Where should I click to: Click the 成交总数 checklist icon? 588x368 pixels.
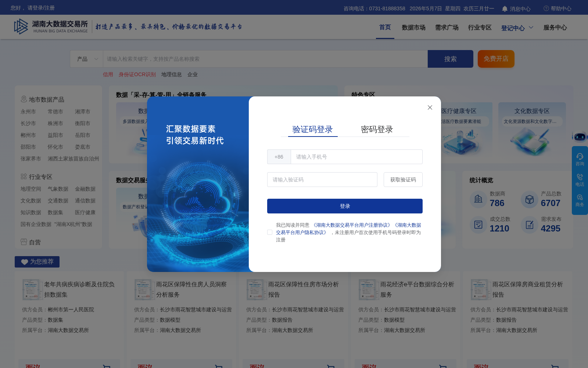478,224
